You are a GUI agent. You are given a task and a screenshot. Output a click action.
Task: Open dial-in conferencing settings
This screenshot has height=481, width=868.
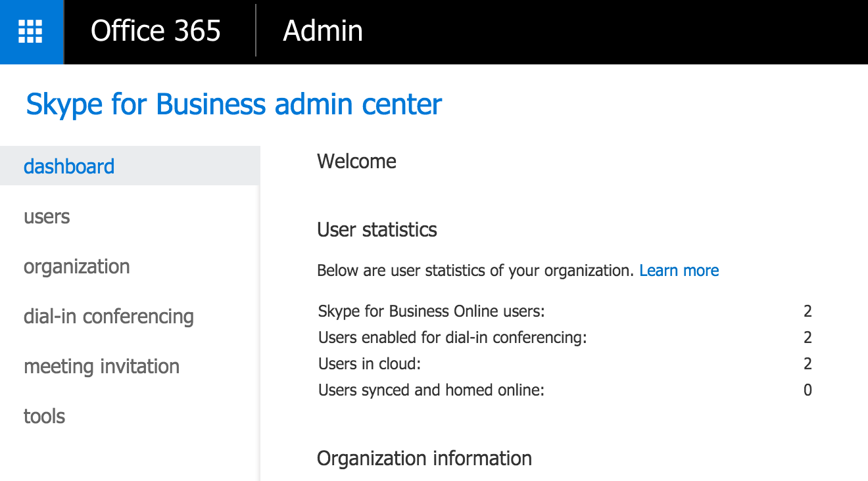(109, 317)
